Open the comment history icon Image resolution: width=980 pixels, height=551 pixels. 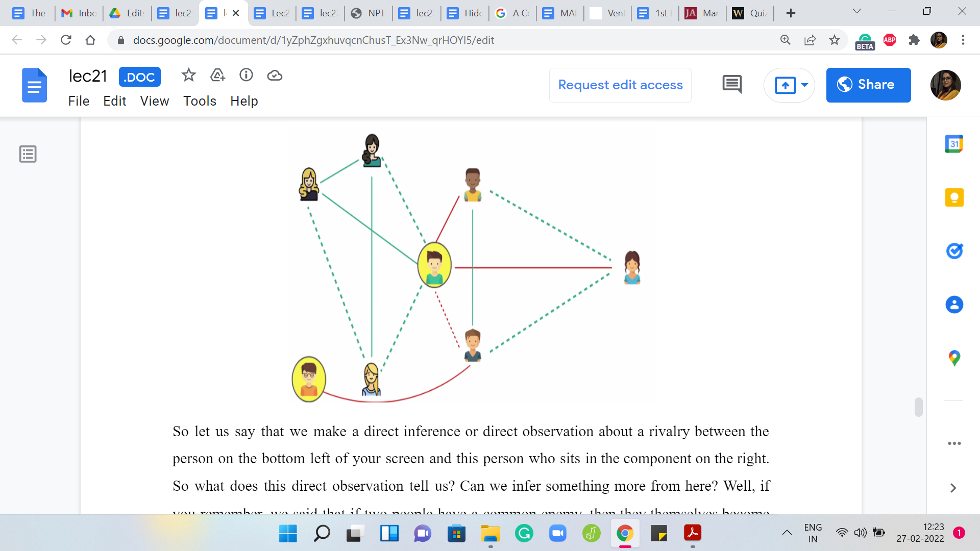[732, 85]
